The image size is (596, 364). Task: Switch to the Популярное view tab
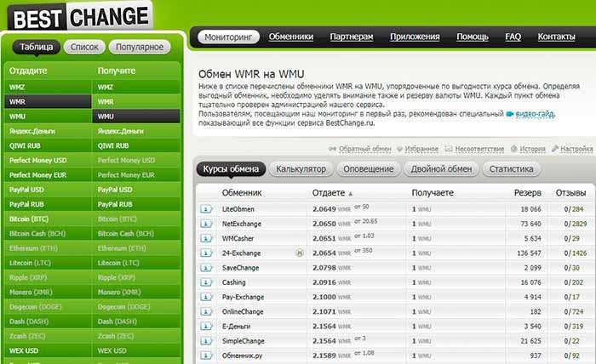pos(140,47)
